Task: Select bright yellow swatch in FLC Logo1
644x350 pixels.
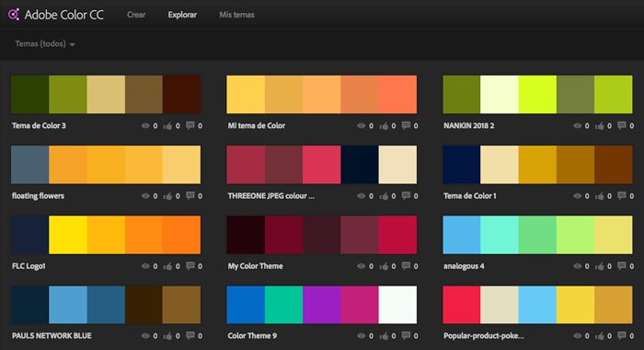Action: tap(68, 235)
